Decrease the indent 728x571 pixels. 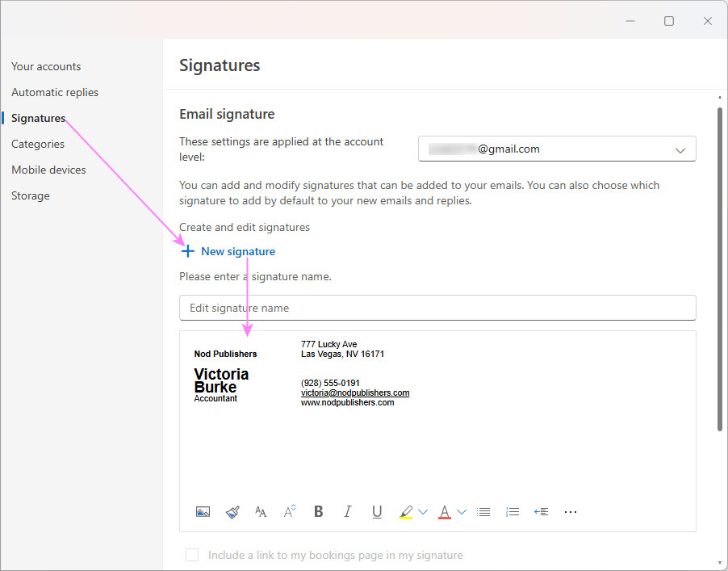[x=542, y=512]
